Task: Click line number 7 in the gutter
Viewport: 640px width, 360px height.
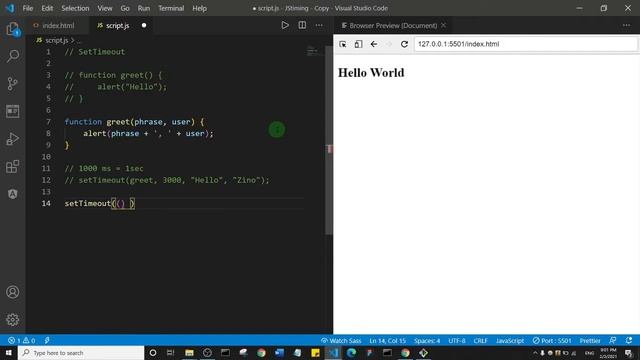Action: pyautogui.click(x=48, y=122)
